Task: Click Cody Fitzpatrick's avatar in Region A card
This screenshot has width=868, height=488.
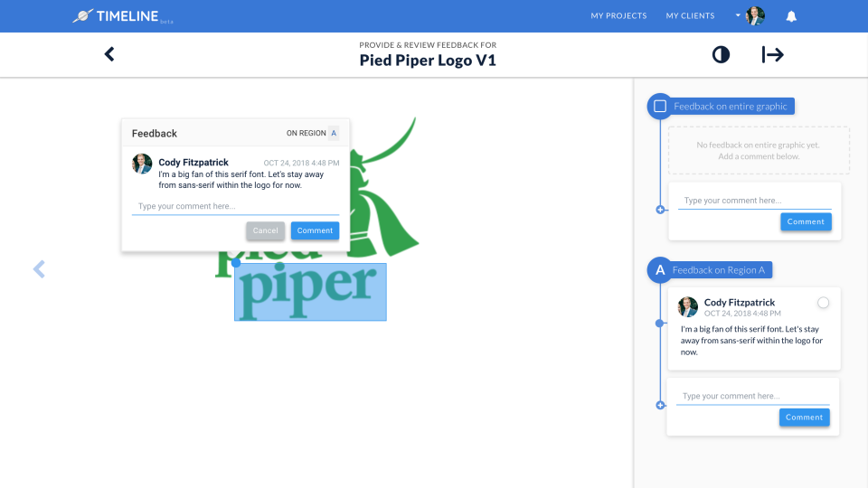Action: click(687, 306)
